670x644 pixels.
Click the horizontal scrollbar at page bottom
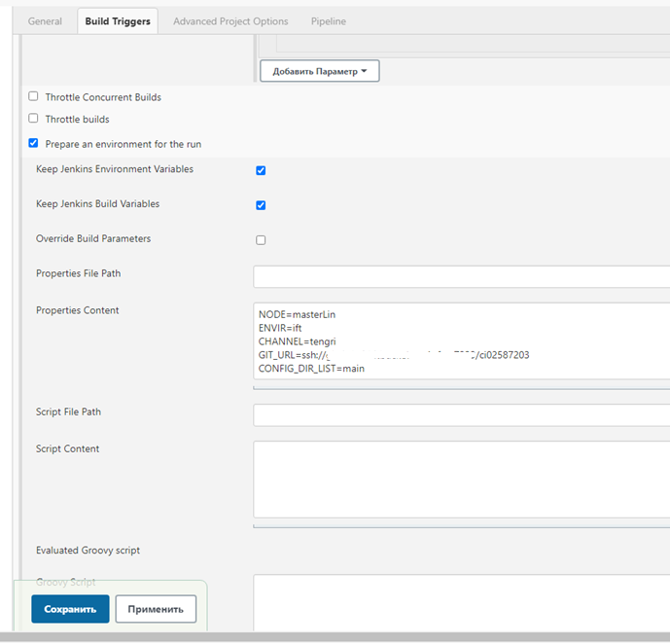(x=335, y=638)
